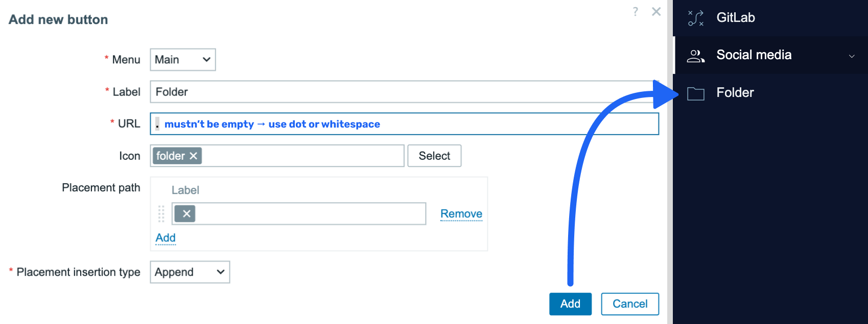The height and width of the screenshot is (324, 868).
Task: Click the Folder icon in sidebar
Action: pyautogui.click(x=695, y=93)
